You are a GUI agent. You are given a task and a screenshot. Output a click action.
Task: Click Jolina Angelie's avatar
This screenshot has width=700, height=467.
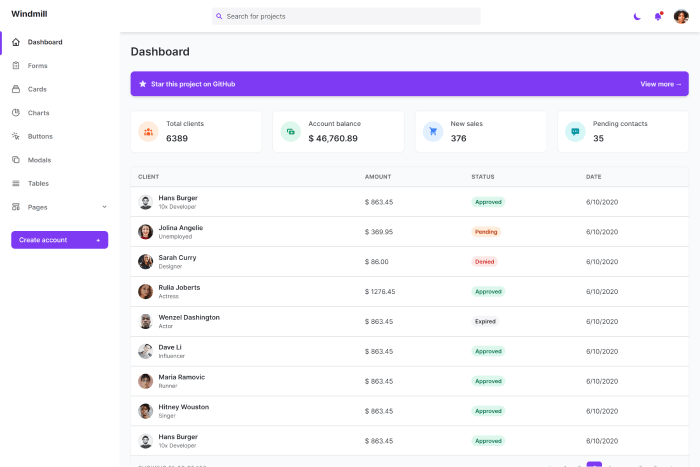(x=145, y=232)
